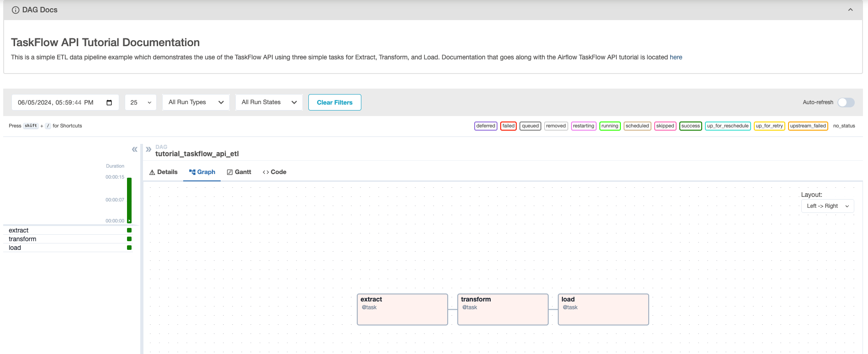
Task: Click the scheduled status legend tag
Action: click(637, 126)
